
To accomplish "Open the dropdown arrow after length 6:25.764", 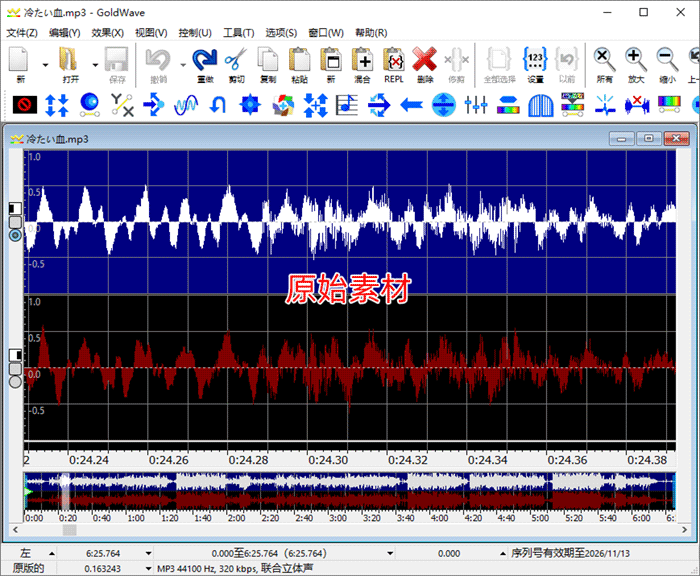I will tap(148, 554).
